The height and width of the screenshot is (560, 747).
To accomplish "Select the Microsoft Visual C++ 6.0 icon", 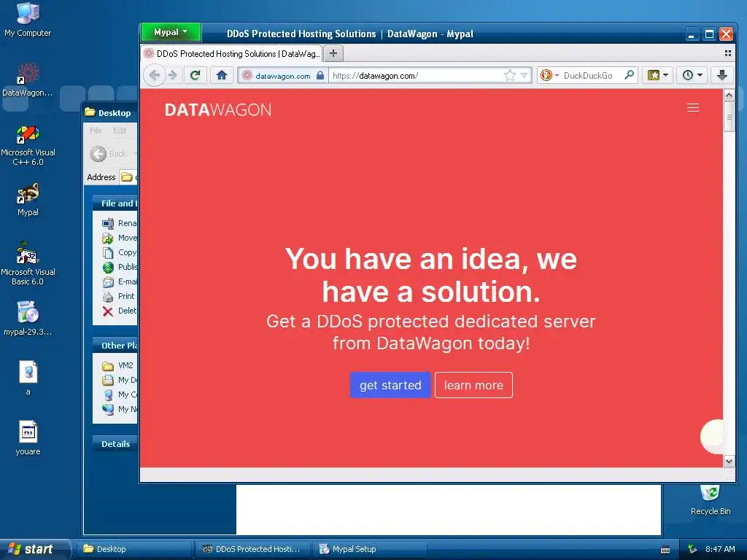I will pyautogui.click(x=28, y=145).
